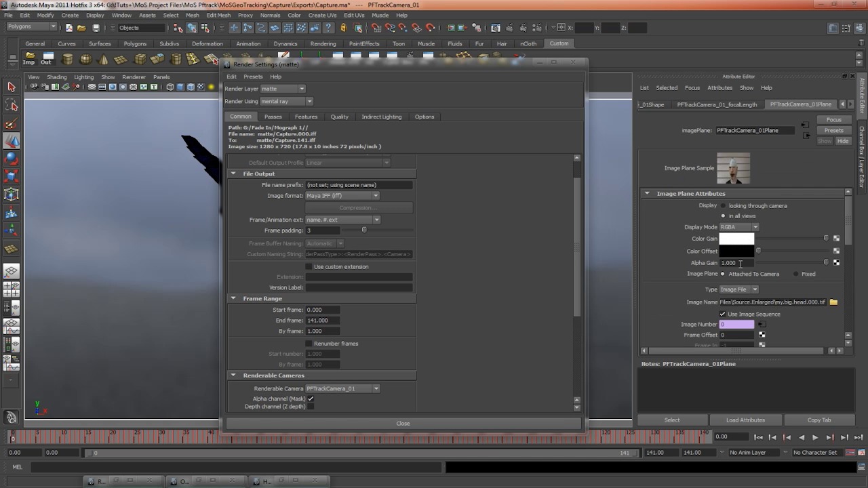This screenshot has height=488, width=868.
Task: Select the arrow Select tool in toolbox
Action: [x=12, y=87]
